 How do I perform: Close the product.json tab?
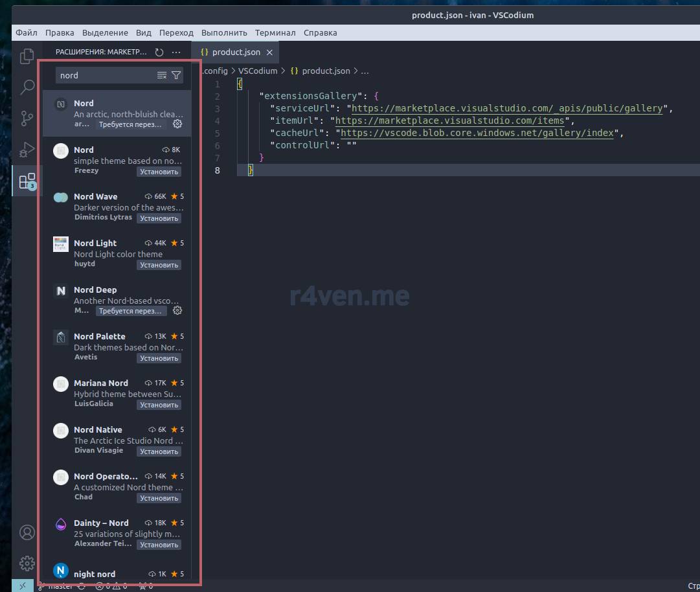click(269, 52)
